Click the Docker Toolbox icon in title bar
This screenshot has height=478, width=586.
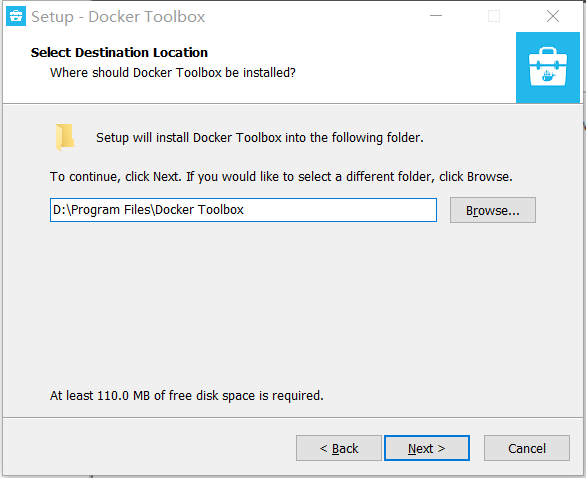pos(16,16)
